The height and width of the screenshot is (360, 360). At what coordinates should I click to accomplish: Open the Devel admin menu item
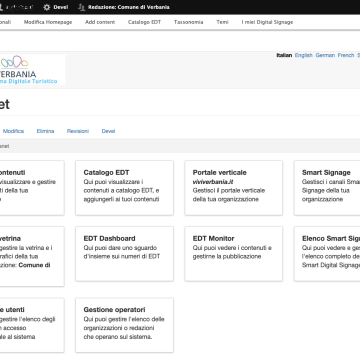[61, 7]
